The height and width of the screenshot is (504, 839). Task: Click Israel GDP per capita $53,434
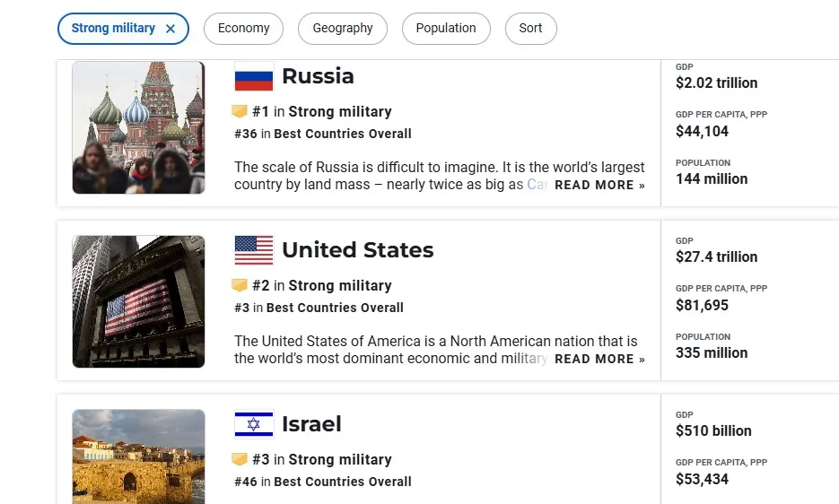pos(702,479)
